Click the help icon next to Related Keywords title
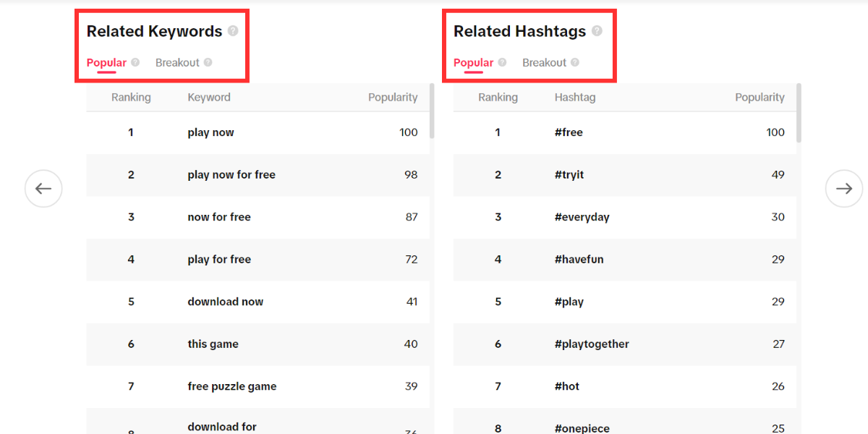 coord(233,30)
